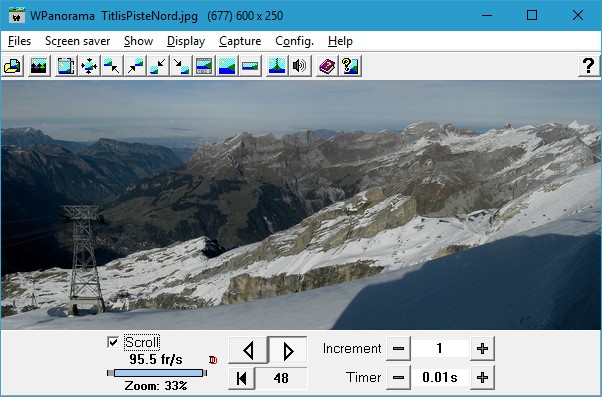602x397 pixels.
Task: Click the four-arrows center image icon
Action: pos(89,66)
